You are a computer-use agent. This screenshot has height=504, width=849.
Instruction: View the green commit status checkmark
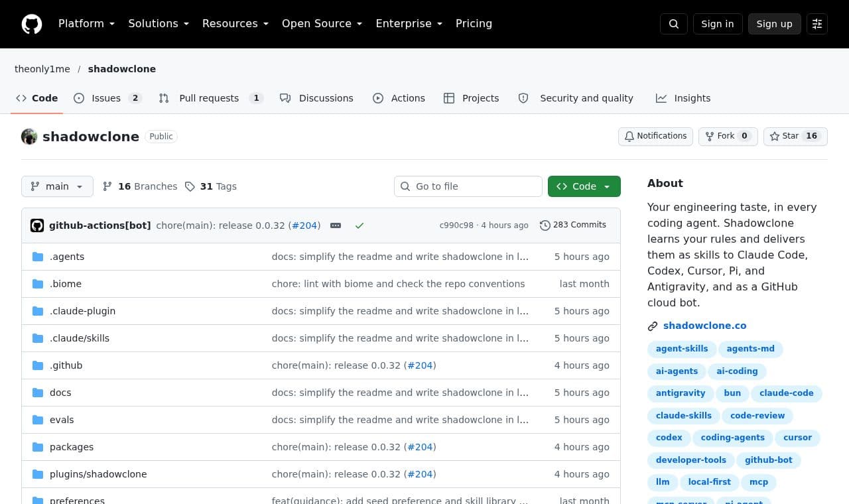point(359,225)
